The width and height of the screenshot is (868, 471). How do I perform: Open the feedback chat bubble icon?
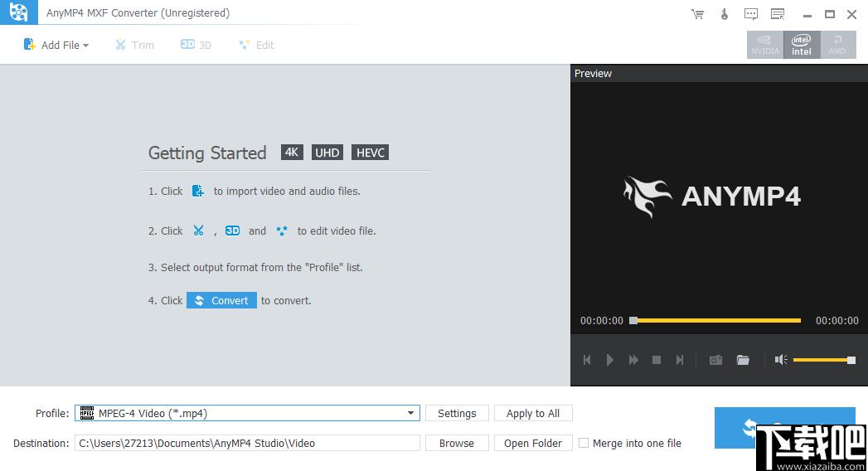[751, 14]
